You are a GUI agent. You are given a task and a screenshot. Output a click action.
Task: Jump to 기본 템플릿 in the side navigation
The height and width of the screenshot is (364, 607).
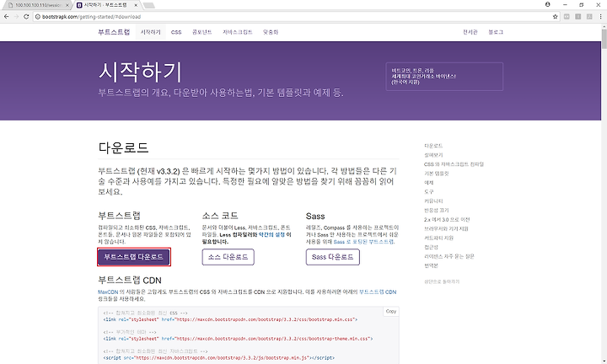tap(437, 174)
